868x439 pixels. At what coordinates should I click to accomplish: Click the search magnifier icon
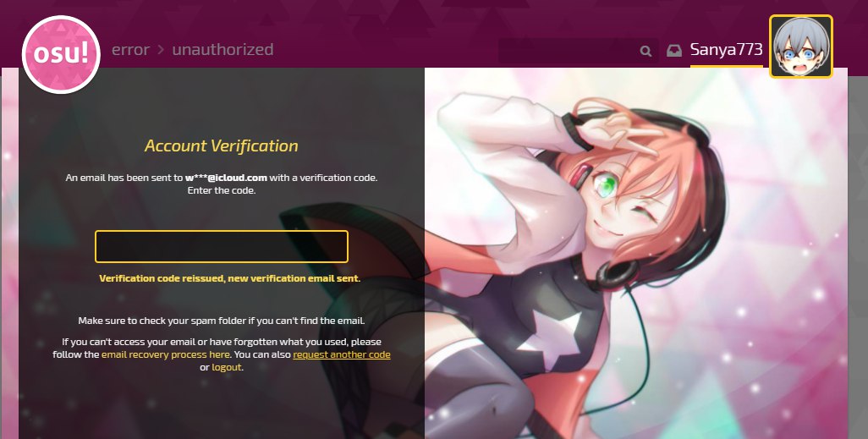(x=646, y=51)
